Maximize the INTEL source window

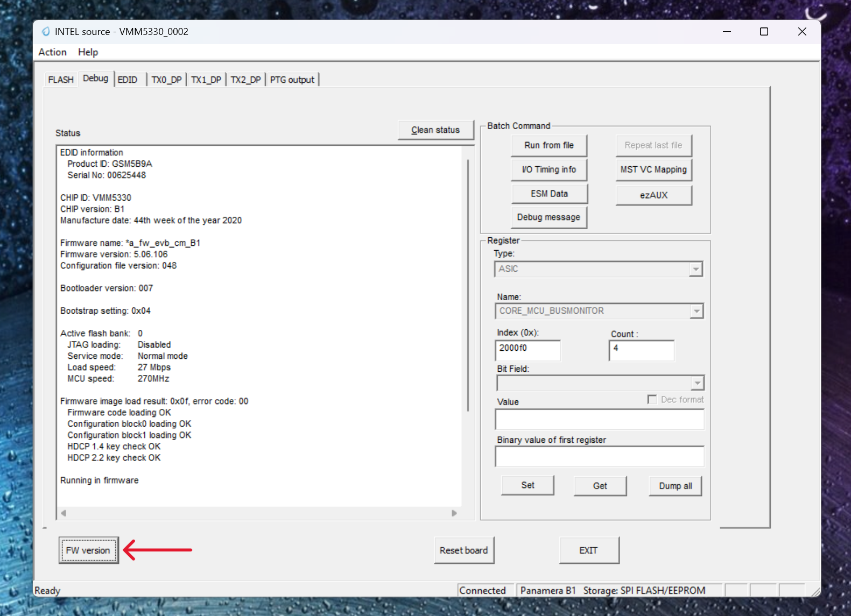click(x=764, y=32)
